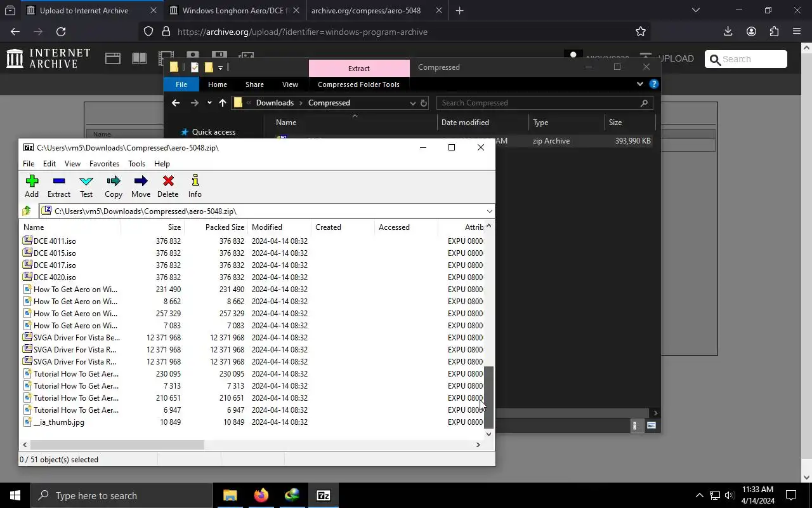Open Firefox downloads panel

(728, 31)
